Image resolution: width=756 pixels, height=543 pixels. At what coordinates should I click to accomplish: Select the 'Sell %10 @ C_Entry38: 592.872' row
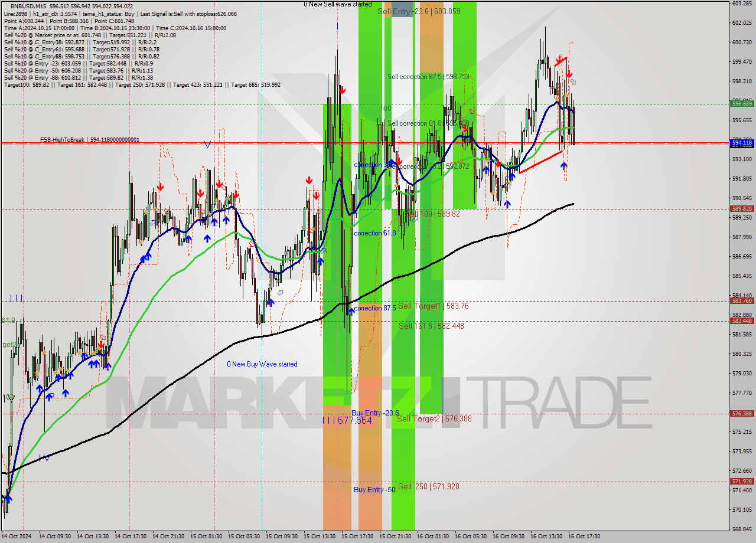[x=80, y=42]
